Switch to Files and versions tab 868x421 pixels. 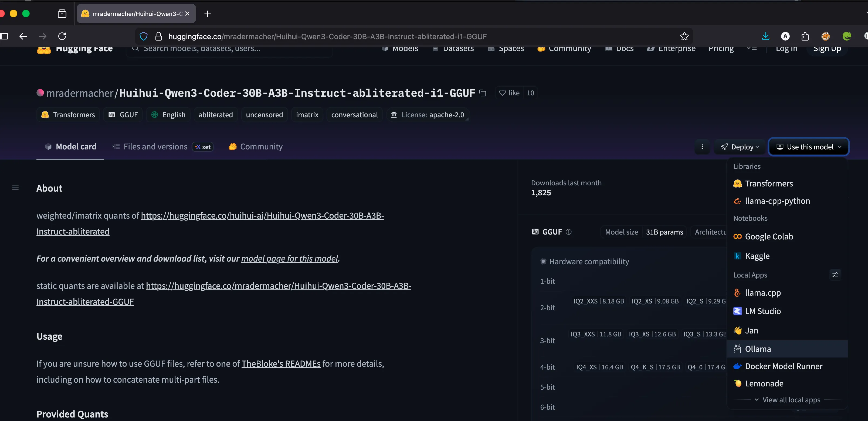coord(155,147)
